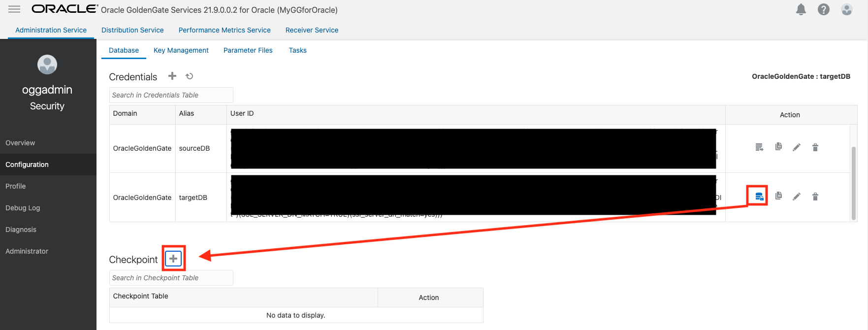Connect to database for sourceDB row

[759, 147]
